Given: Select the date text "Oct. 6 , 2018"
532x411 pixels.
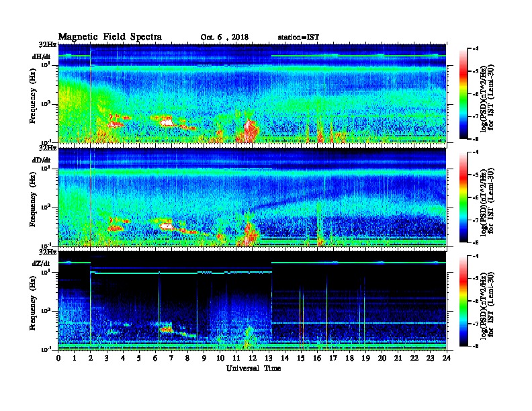Looking at the screenshot, I should point(224,38).
